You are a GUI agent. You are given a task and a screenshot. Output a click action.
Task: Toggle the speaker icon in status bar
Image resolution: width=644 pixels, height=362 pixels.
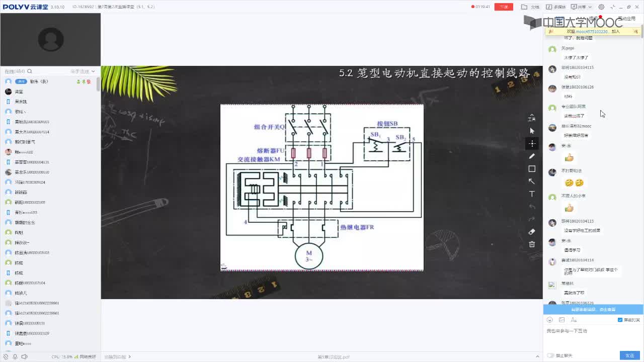[24, 357]
